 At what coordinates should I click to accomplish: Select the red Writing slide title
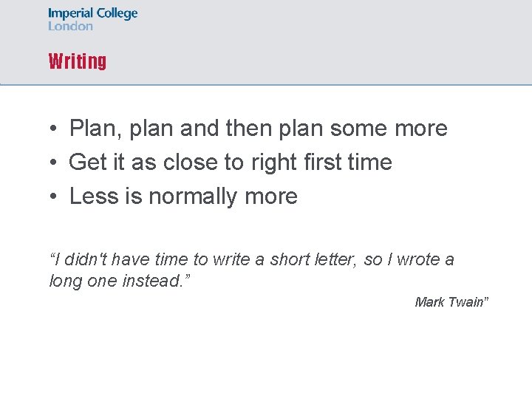pyautogui.click(x=77, y=61)
